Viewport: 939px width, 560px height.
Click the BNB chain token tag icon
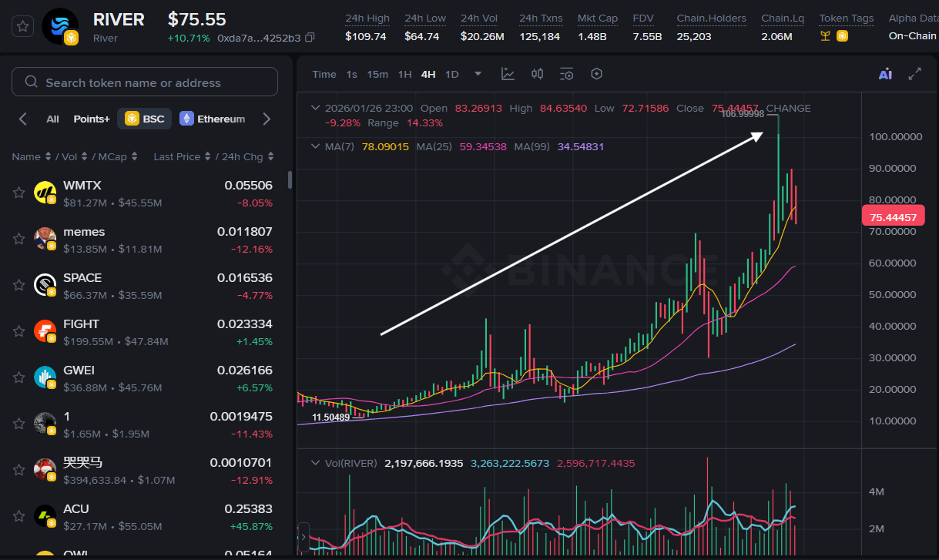click(x=842, y=35)
